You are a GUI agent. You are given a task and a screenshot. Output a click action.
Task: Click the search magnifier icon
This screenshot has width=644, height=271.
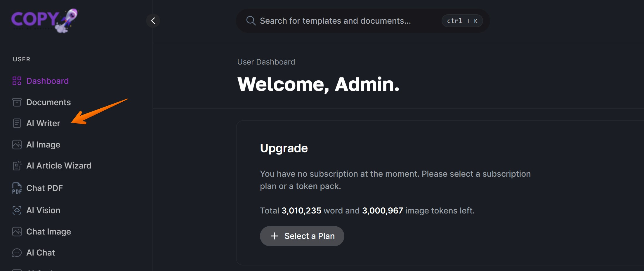coord(251,21)
